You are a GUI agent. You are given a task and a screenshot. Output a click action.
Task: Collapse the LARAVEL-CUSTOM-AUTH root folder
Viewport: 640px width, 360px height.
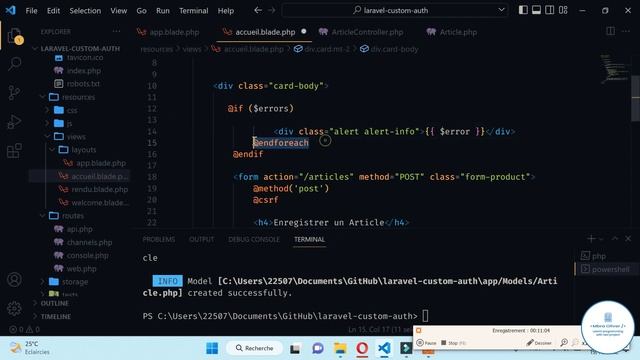click(x=80, y=48)
